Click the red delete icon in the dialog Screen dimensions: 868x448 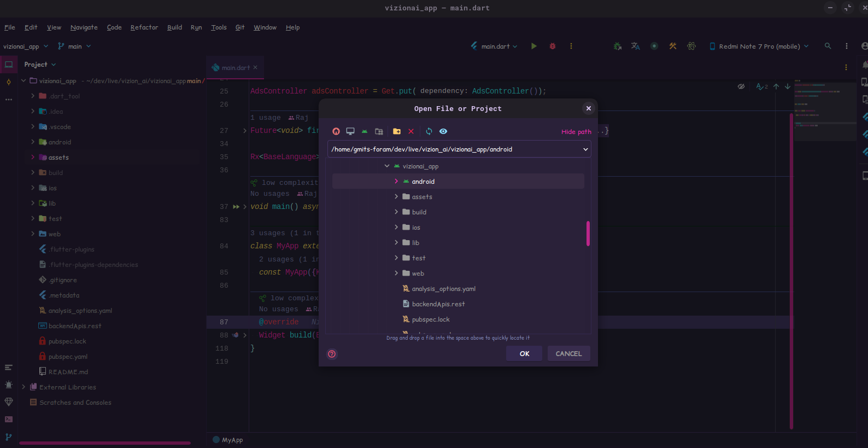(x=411, y=131)
